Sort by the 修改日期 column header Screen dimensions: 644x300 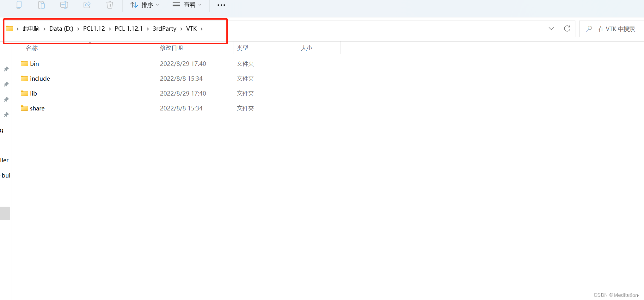click(171, 48)
